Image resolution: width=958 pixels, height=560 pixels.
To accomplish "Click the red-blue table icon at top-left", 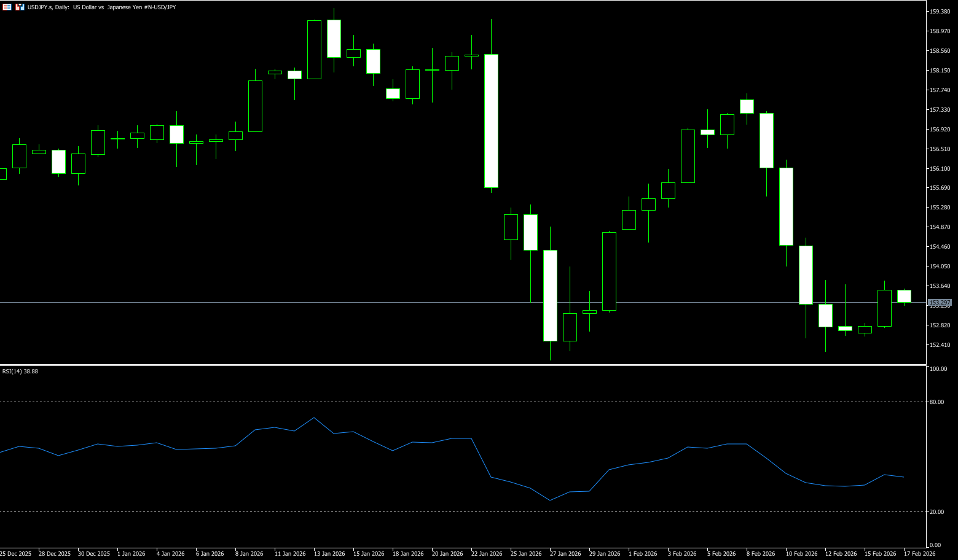I will tap(7, 7).
